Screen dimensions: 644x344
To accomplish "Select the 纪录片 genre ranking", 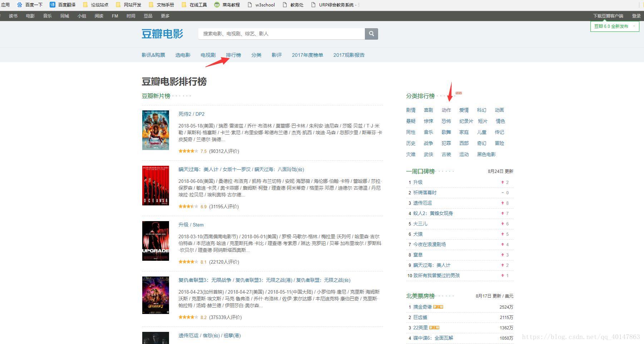I will tap(466, 121).
